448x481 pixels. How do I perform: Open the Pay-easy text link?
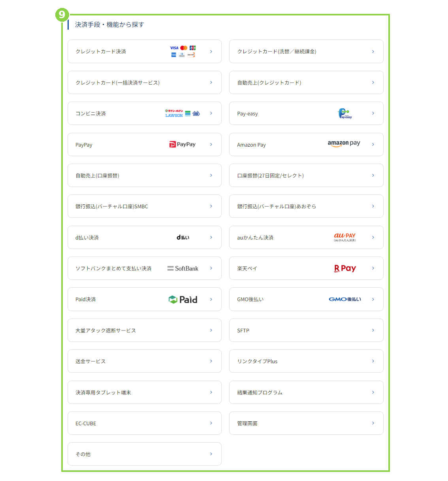coord(247,114)
